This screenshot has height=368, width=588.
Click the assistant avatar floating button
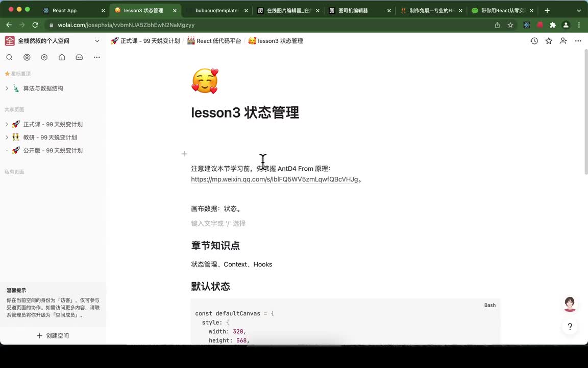click(x=570, y=304)
